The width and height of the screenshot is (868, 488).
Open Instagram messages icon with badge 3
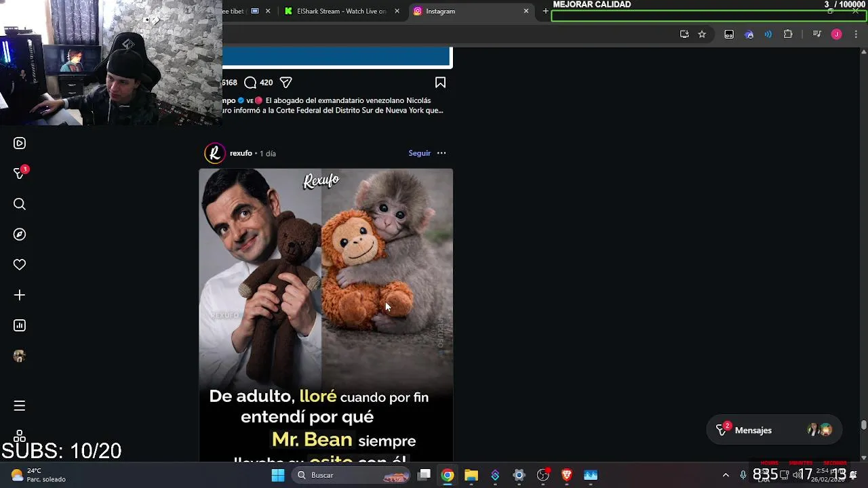coord(20,174)
